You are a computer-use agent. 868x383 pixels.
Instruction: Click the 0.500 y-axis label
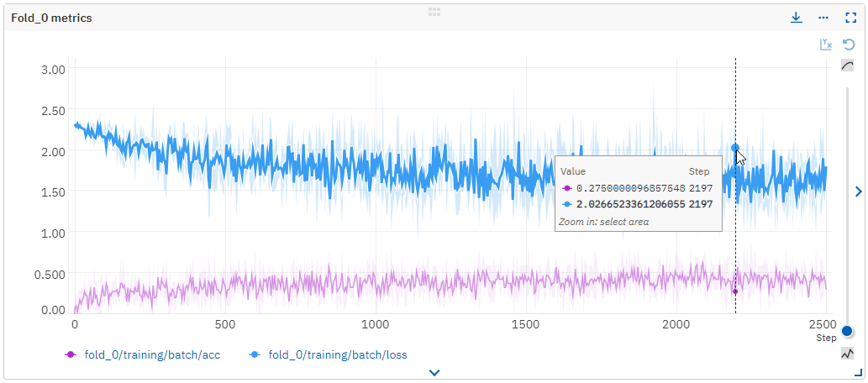(x=50, y=274)
